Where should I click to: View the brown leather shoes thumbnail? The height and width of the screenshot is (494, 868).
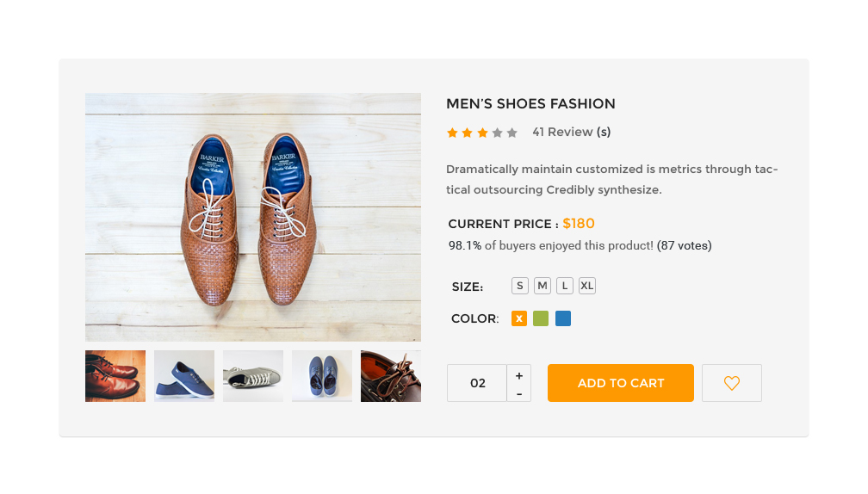(115, 376)
